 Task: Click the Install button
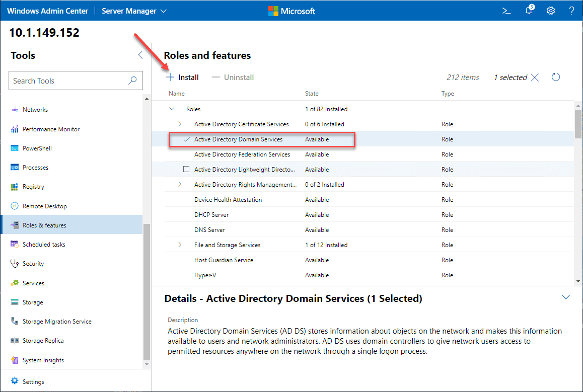(x=183, y=77)
